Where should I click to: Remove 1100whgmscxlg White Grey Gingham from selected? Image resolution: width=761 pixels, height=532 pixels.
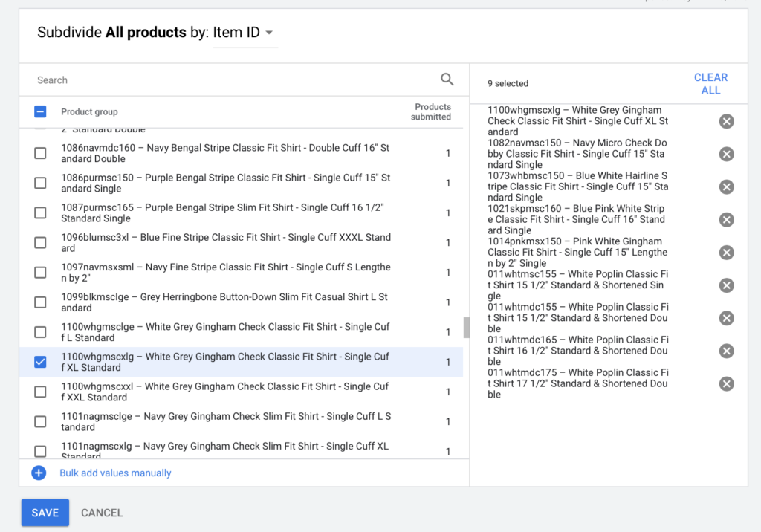click(726, 121)
